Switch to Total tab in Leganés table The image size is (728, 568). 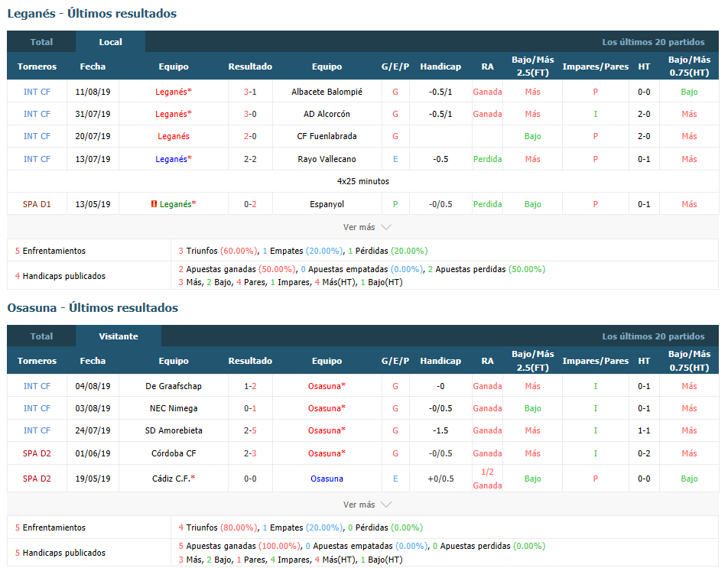coord(41,42)
